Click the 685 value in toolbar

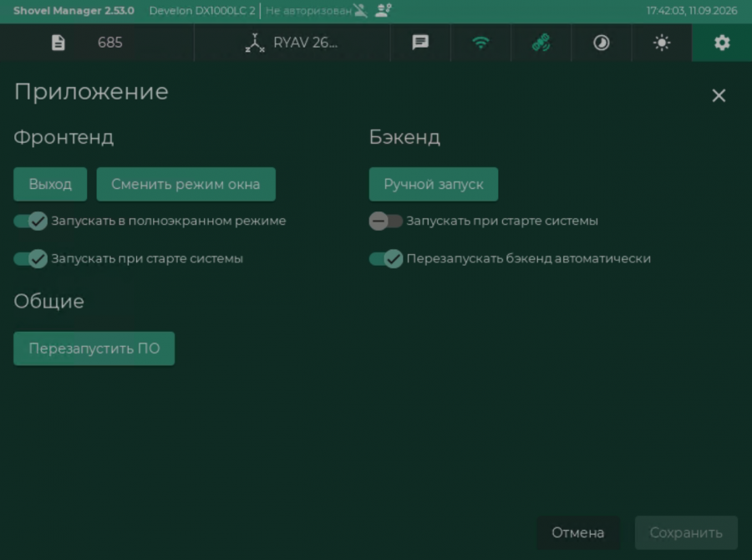tap(109, 43)
